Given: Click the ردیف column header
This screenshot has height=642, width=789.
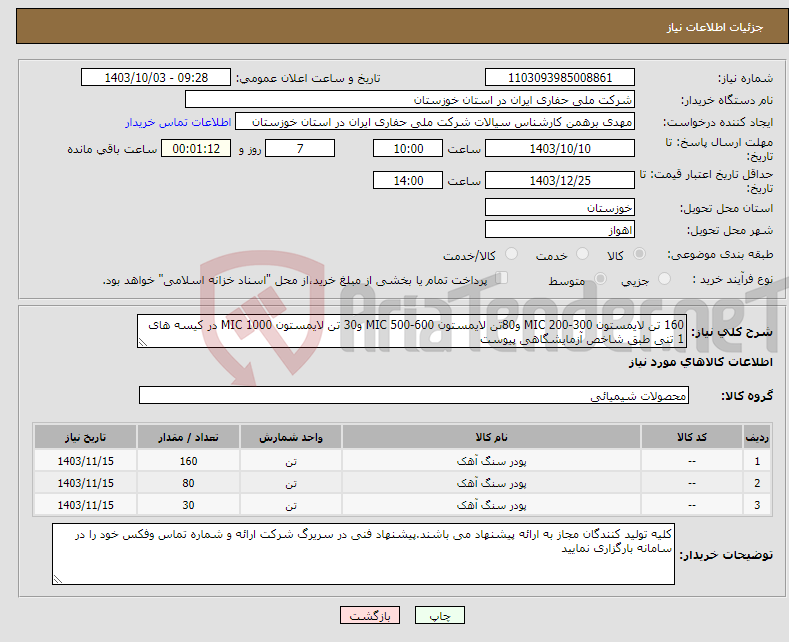Looking at the screenshot, I should (757, 437).
